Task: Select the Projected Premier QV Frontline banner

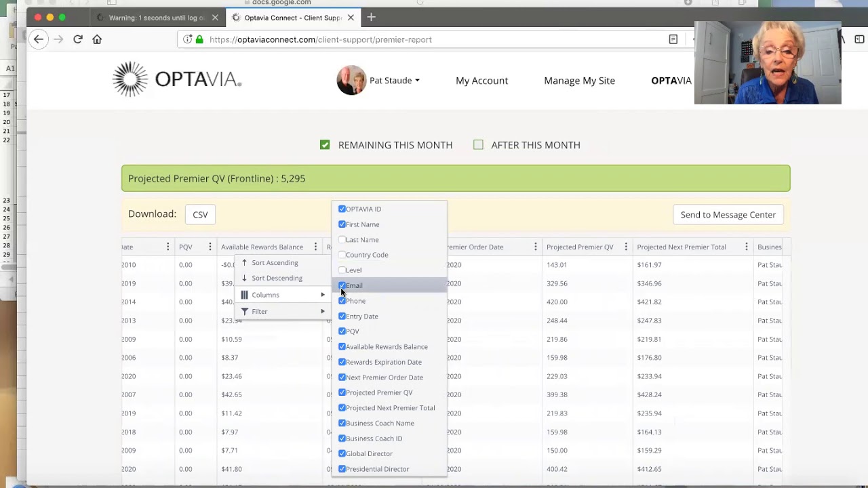Action: click(456, 178)
